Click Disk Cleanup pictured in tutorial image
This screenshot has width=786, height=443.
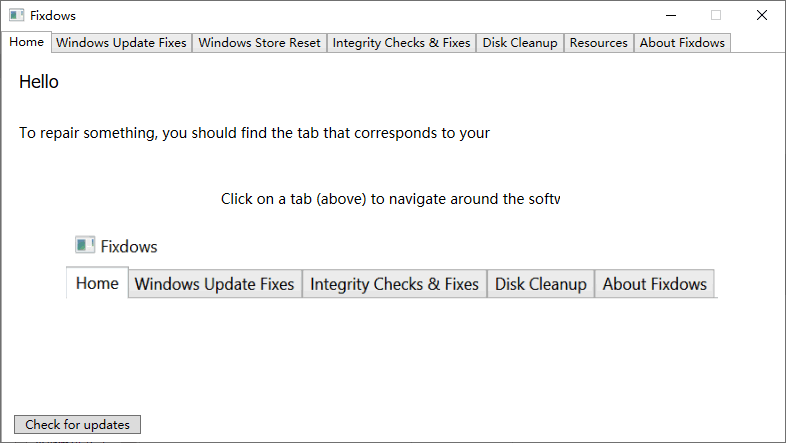pos(541,284)
